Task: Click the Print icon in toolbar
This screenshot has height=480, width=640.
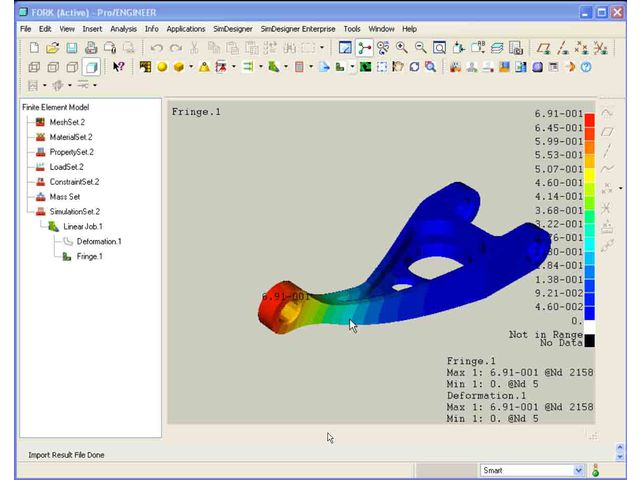Action: click(x=91, y=48)
